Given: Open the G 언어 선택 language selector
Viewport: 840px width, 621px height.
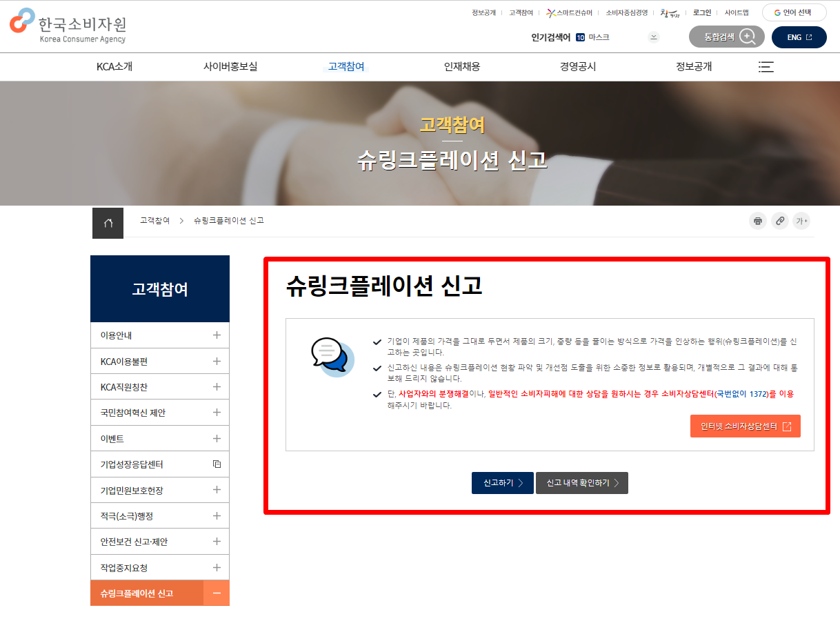Looking at the screenshot, I should [794, 12].
